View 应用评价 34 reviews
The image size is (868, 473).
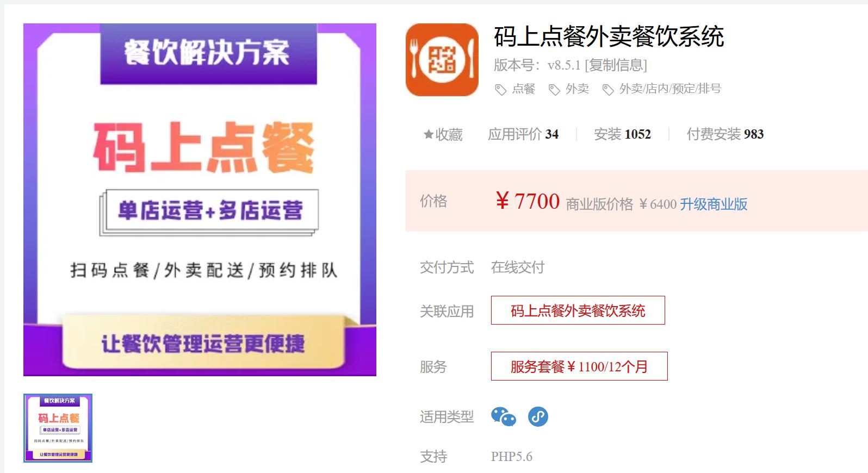tap(523, 134)
